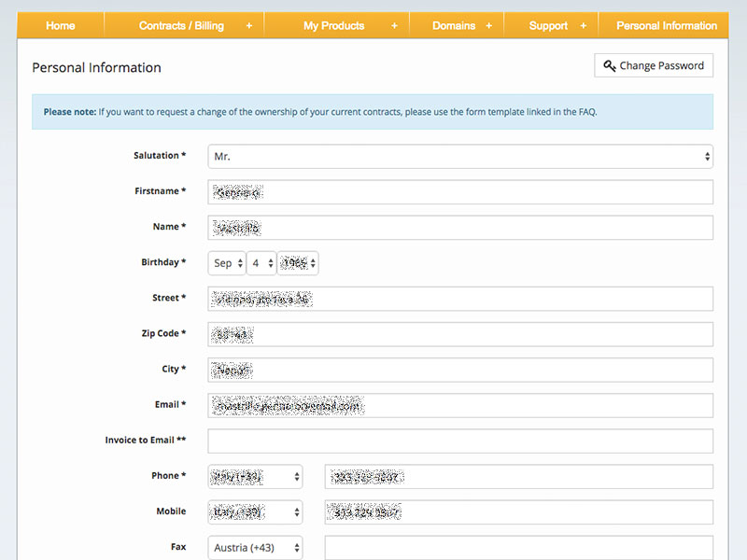Click the Email input field
This screenshot has width=747, height=560.
(460, 406)
